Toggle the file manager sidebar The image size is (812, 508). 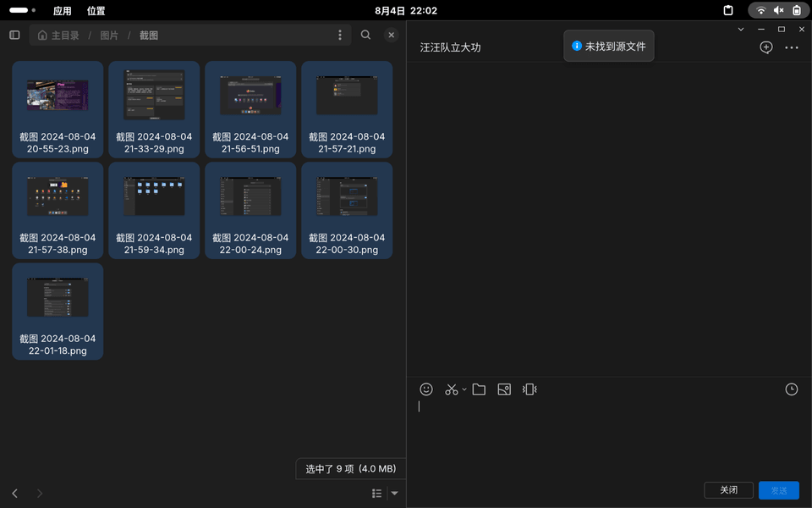[x=14, y=36]
